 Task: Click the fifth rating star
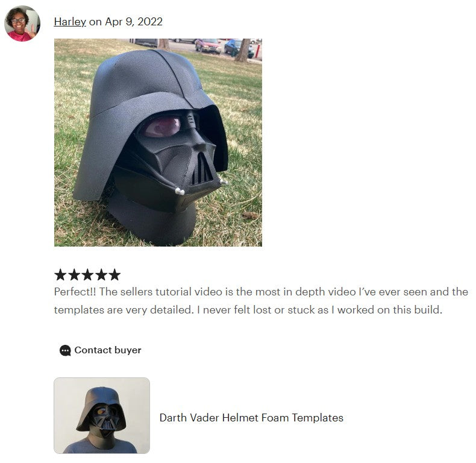coord(114,275)
